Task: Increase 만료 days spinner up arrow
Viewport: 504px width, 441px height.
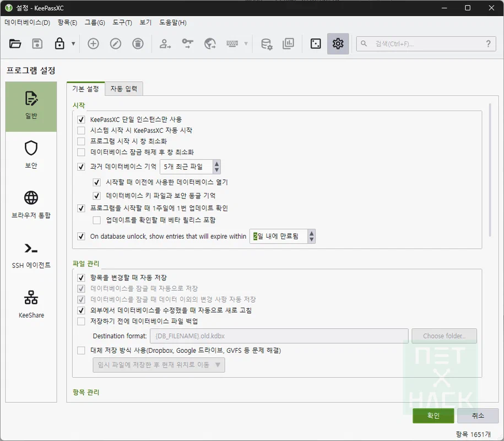Action: [311, 233]
